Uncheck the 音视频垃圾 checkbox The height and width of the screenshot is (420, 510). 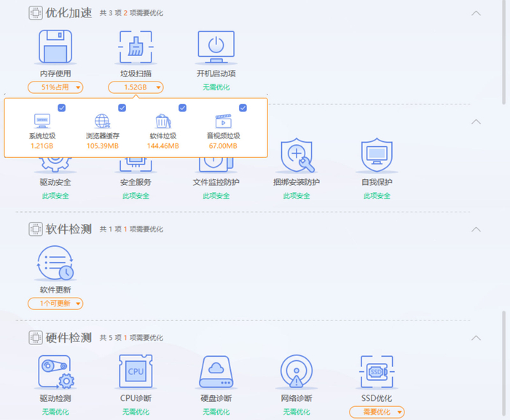point(243,108)
